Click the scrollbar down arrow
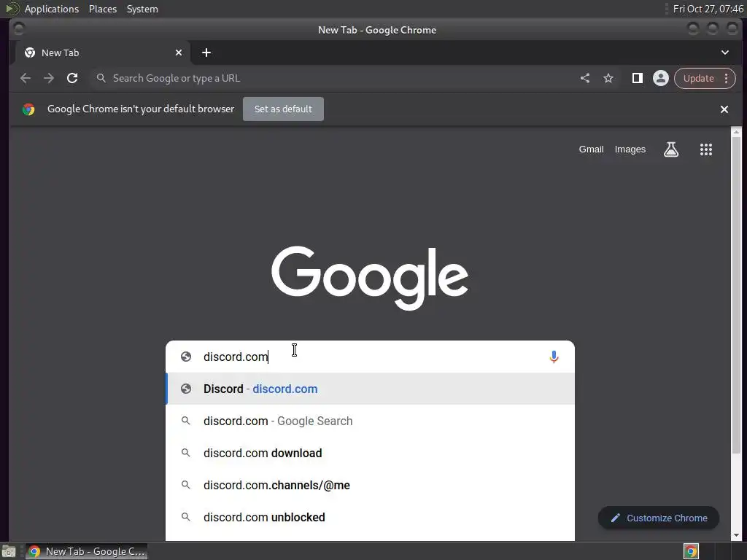Screen dimensions: 747x560 click(x=737, y=535)
